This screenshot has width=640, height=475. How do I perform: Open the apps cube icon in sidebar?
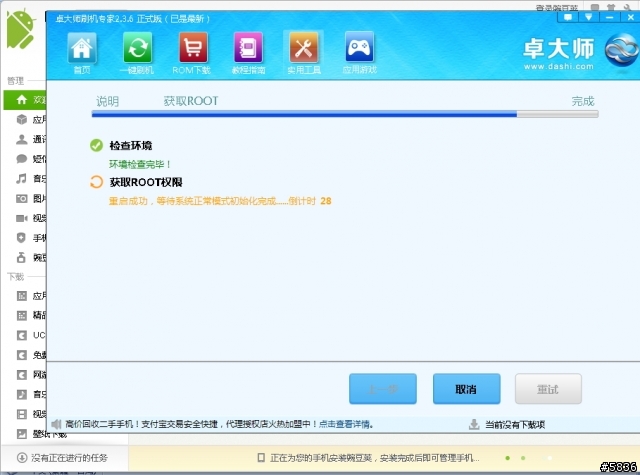[x=21, y=119]
